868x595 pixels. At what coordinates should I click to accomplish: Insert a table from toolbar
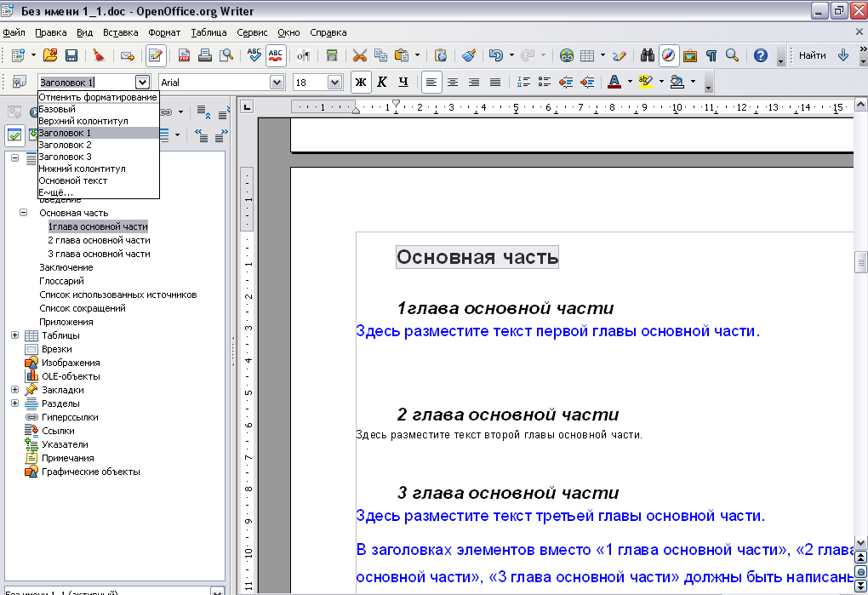pos(587,55)
